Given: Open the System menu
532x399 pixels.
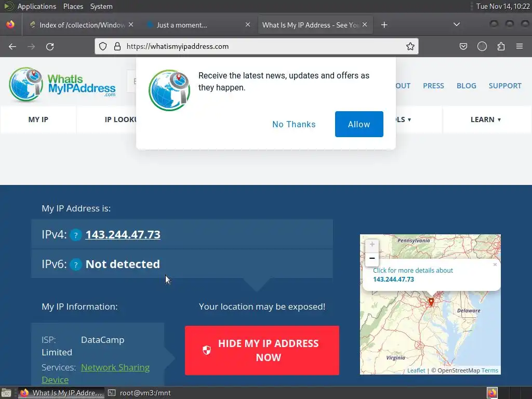Looking at the screenshot, I should tap(101, 6).
